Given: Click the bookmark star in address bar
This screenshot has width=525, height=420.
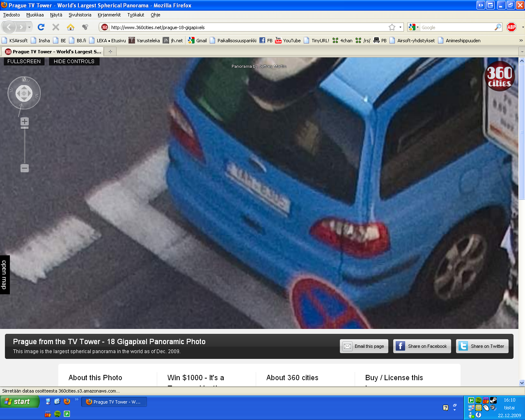Looking at the screenshot, I should pos(392,27).
